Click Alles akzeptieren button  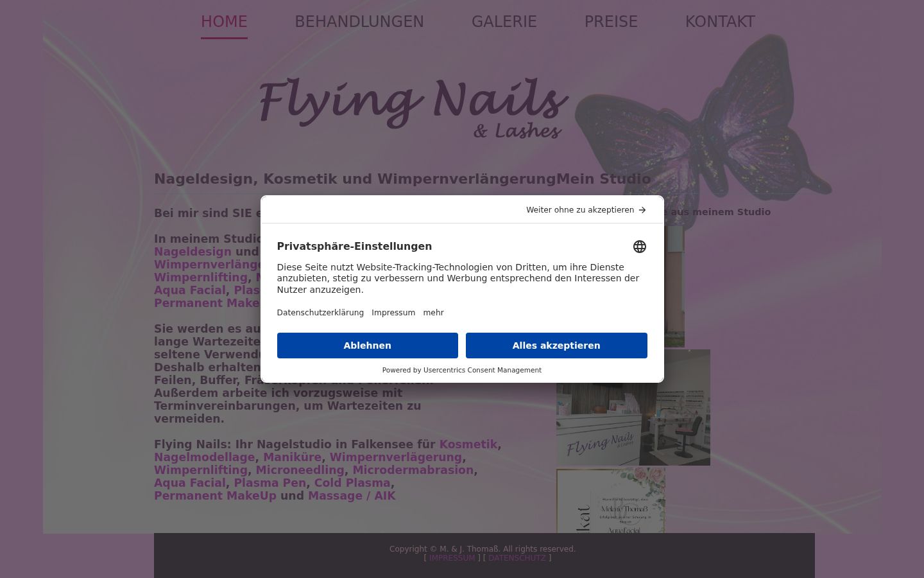click(556, 346)
